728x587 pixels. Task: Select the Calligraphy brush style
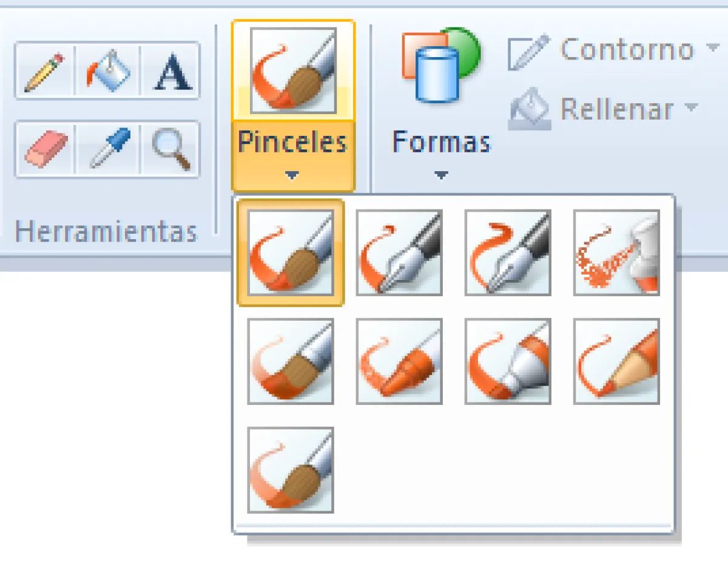[399, 253]
